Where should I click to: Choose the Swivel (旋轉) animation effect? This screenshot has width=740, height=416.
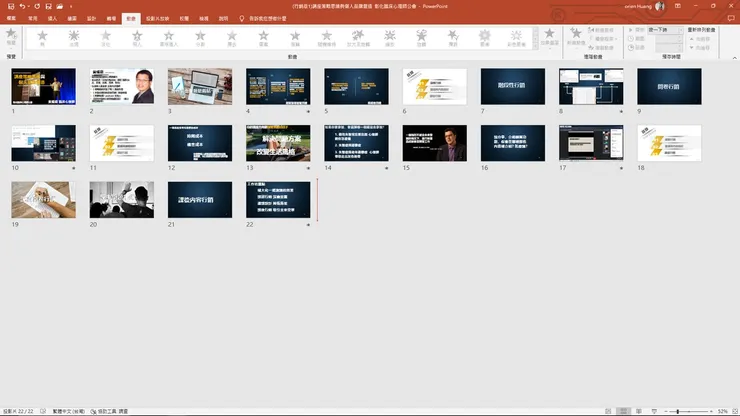(x=421, y=38)
